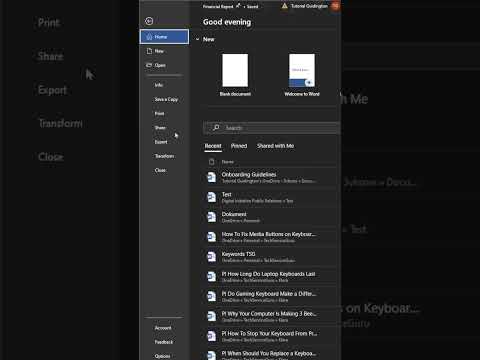Click Word icon beside How To Fix Media Buttons
This screenshot has width=480, height=360.
pyautogui.click(x=212, y=237)
